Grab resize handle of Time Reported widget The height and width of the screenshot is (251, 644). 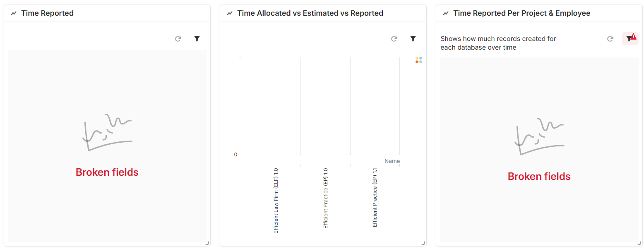pos(207,243)
